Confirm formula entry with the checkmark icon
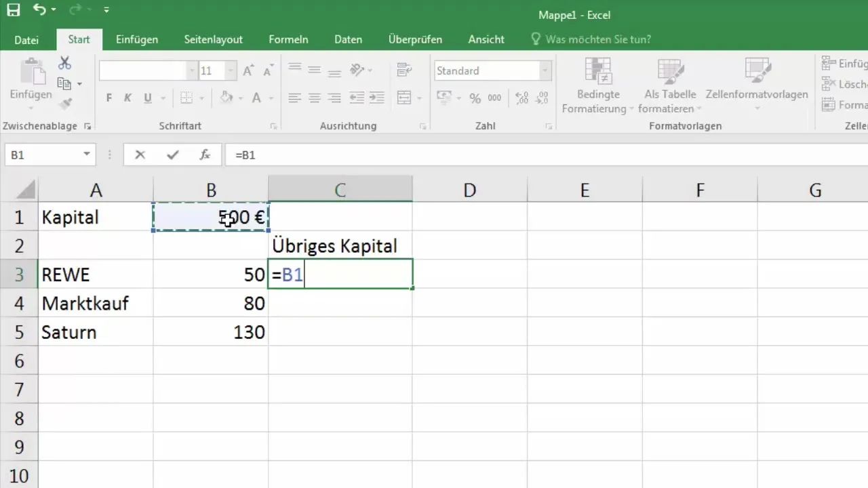 click(173, 155)
